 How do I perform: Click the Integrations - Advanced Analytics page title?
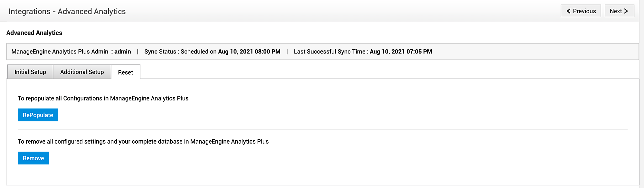coord(67,12)
